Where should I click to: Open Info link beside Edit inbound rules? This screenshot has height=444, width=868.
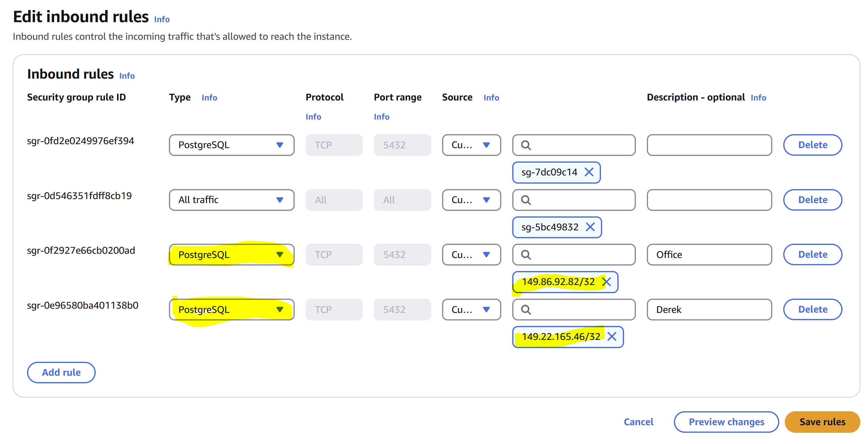coord(162,19)
